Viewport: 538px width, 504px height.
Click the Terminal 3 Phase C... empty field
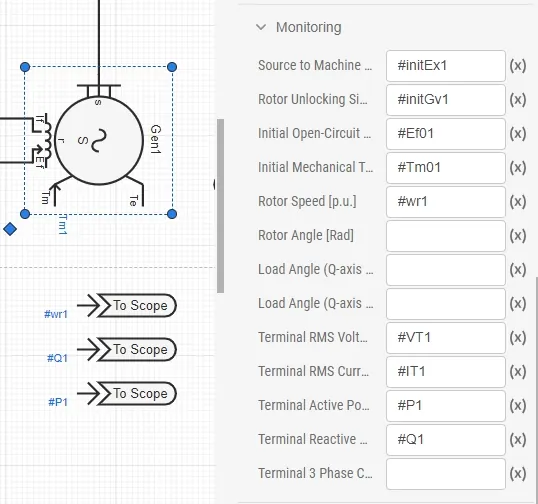[446, 473]
